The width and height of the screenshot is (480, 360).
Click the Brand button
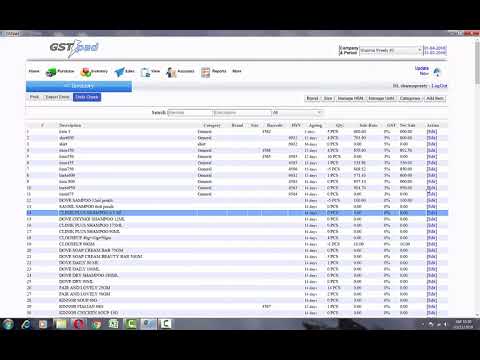click(x=313, y=98)
